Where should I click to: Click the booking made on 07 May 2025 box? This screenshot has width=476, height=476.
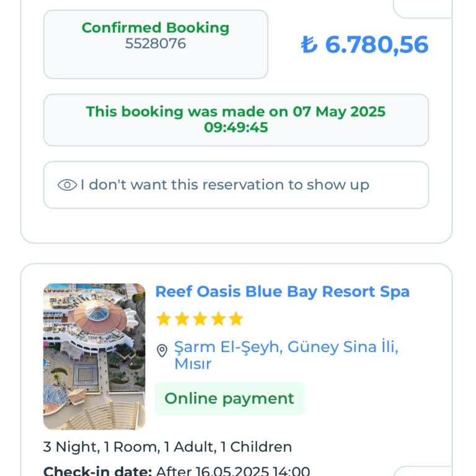[x=236, y=120]
